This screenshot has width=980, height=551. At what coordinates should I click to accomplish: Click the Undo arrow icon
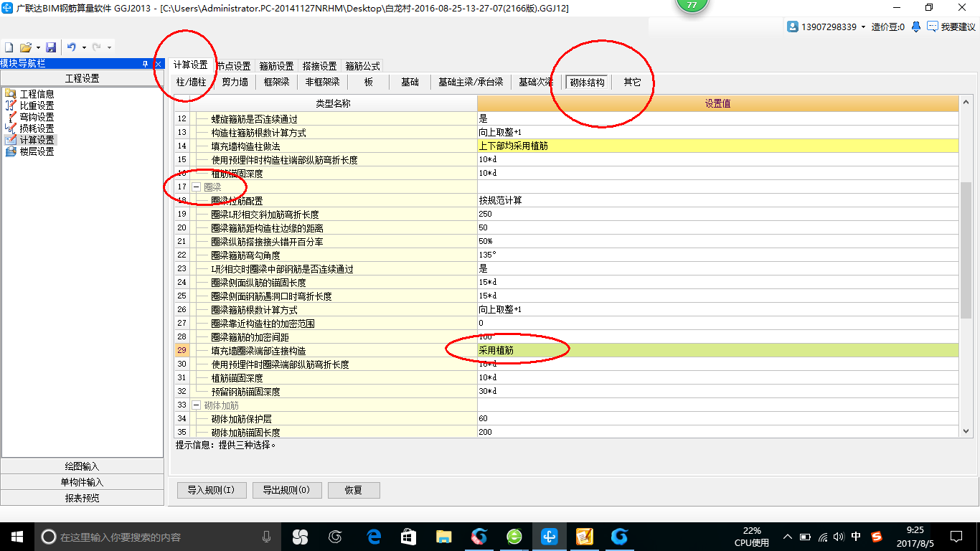(x=72, y=47)
